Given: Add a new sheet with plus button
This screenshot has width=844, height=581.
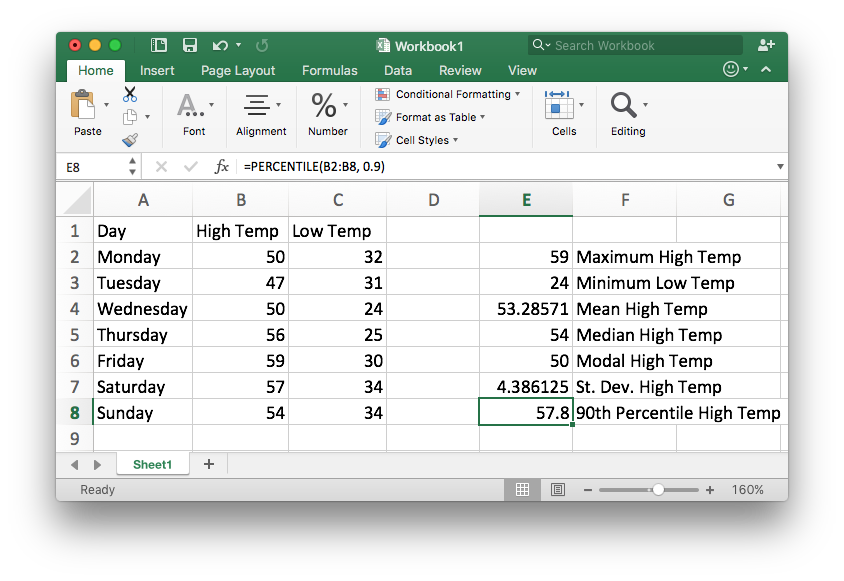Looking at the screenshot, I should point(209,464).
